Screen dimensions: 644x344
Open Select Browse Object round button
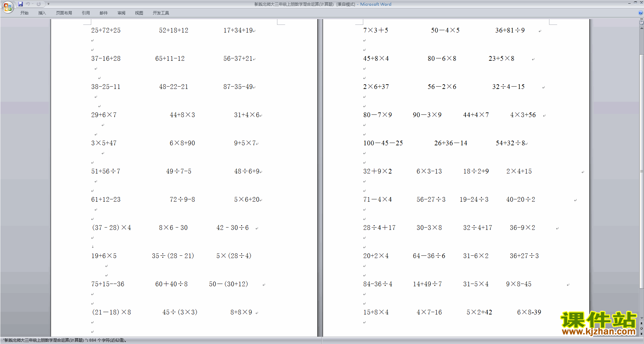pos(641,329)
